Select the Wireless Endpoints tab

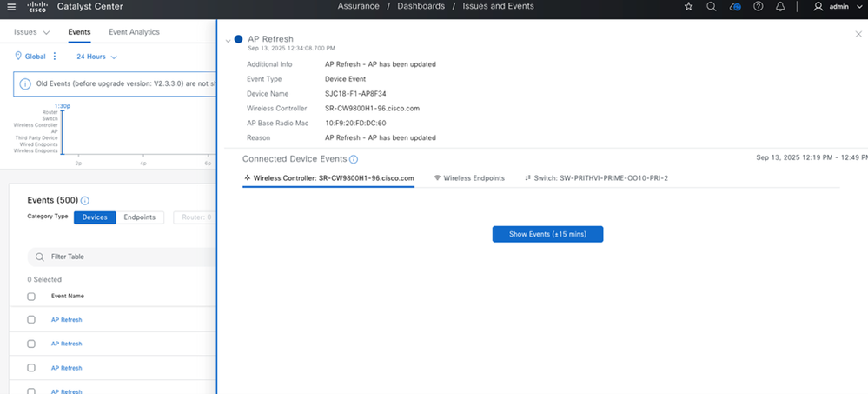(x=469, y=178)
